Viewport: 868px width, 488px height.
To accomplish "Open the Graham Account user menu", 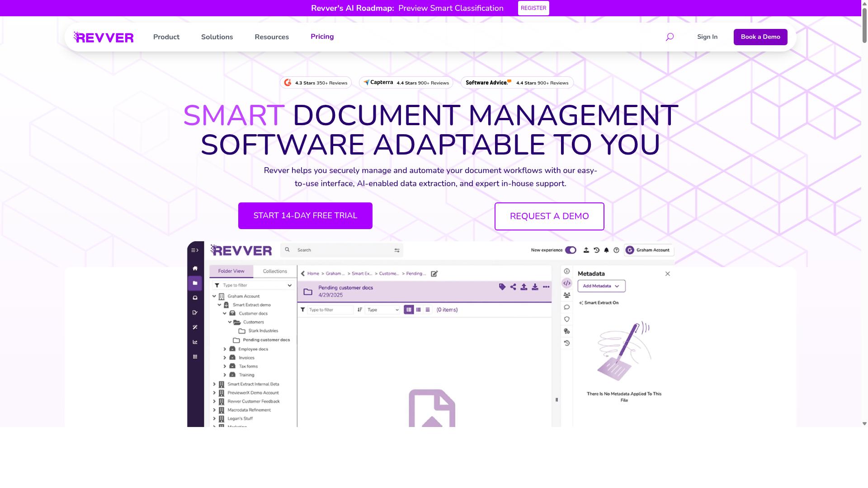I will [649, 250].
